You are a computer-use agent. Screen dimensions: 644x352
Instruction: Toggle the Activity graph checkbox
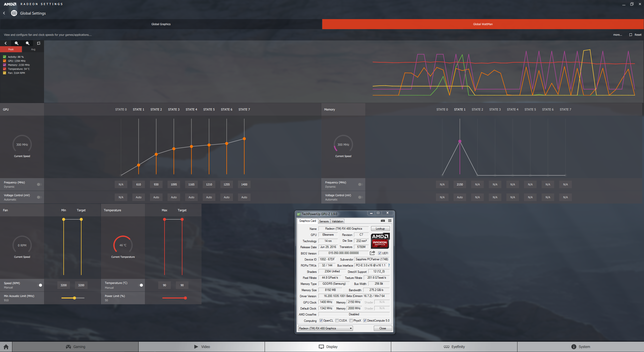tap(5, 57)
